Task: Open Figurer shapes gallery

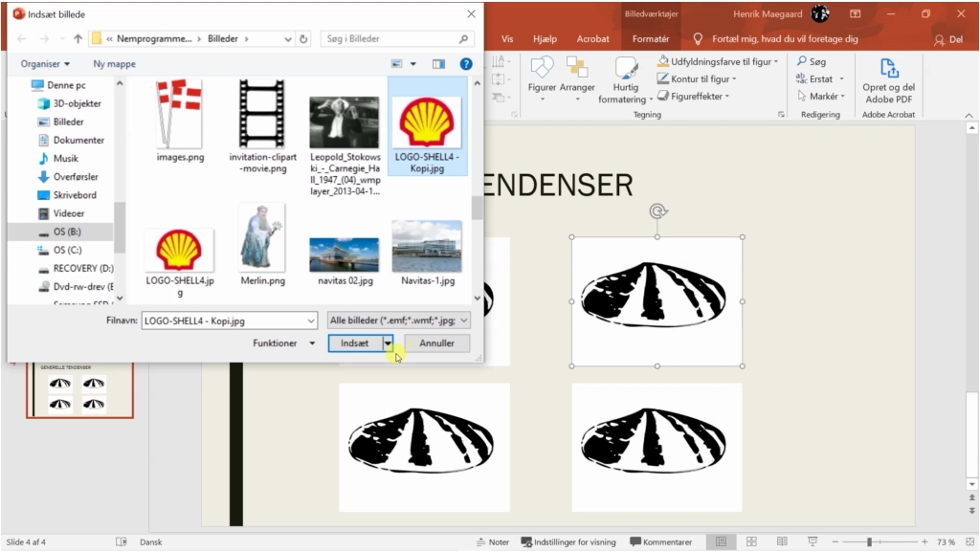Action: coord(542,78)
